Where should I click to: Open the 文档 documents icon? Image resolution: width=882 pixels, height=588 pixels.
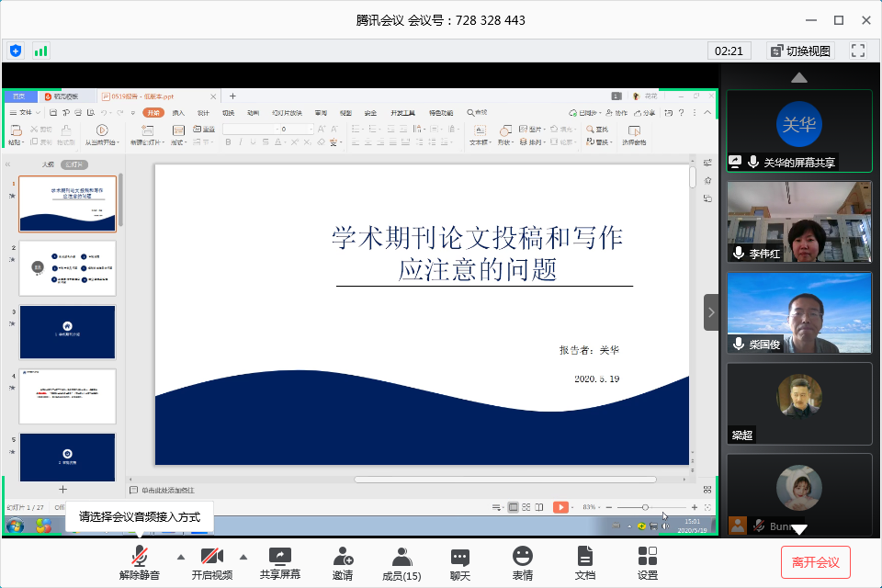click(x=584, y=562)
